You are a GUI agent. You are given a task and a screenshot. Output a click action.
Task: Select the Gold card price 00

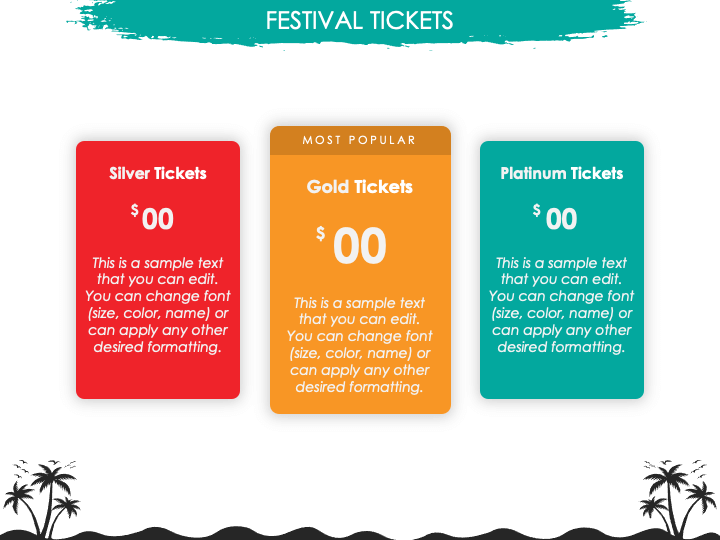pyautogui.click(x=360, y=246)
